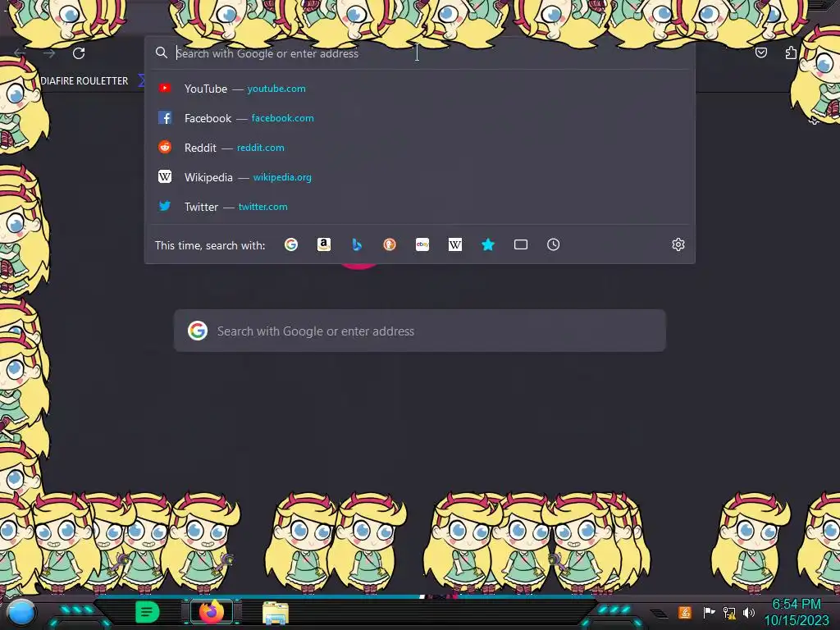
Task: Click Google logo in page search box
Action: coord(197,331)
